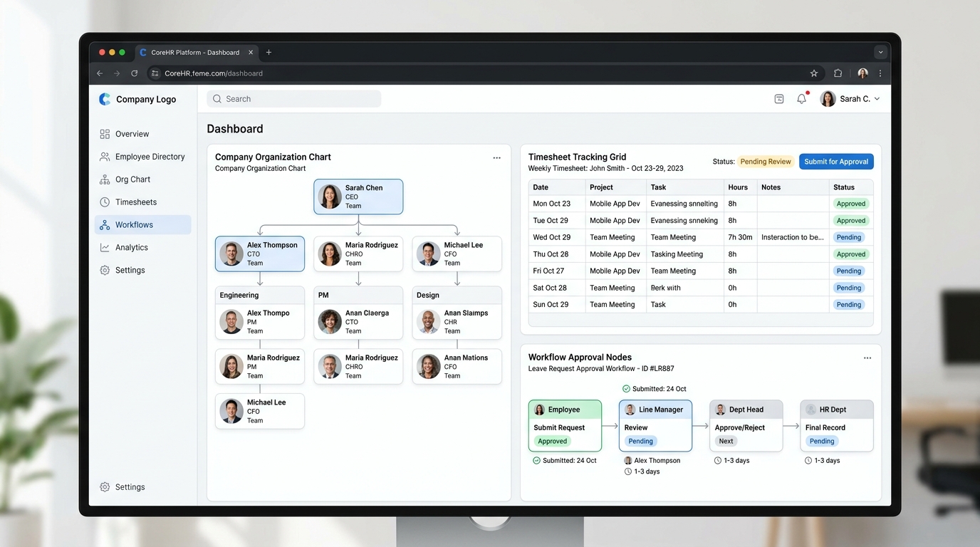Screen dimensions: 980x547
Task: Open Timesheets via its clock icon
Action: [105, 202]
